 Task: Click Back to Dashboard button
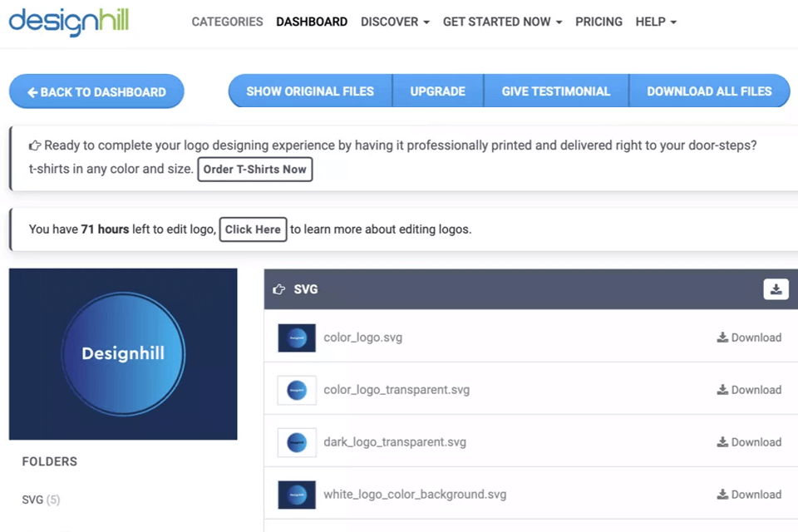point(96,91)
